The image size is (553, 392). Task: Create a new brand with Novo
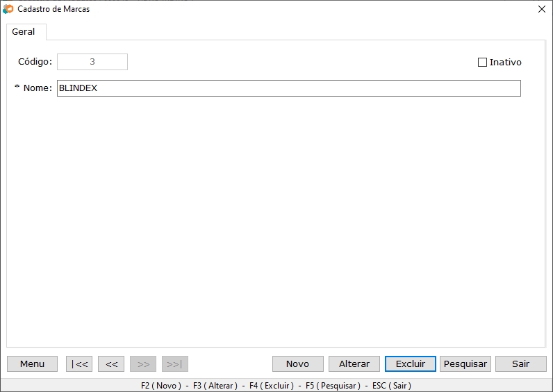297,364
